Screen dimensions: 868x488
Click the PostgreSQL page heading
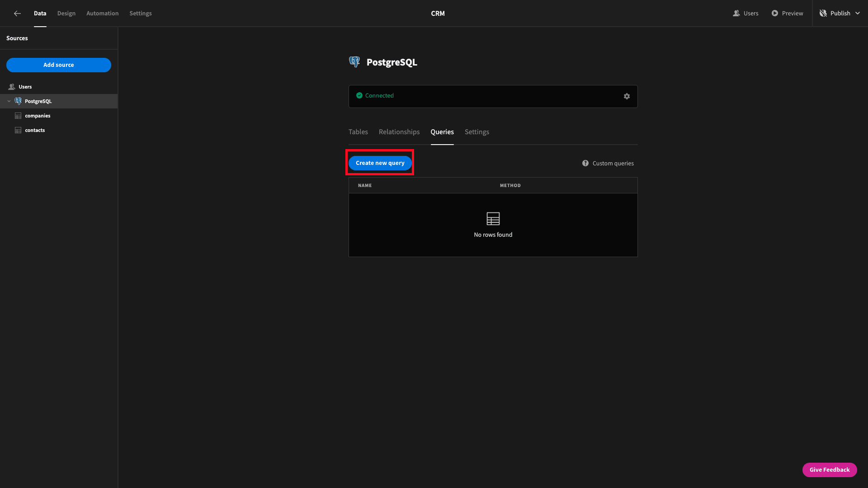tap(392, 62)
